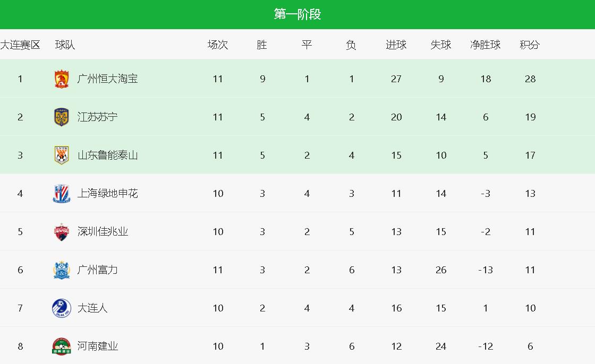Viewport: 595px width, 364px height.
Task: Click the Guangzhou Evergrande (广州恒大淘宝) team logo
Action: pyautogui.click(x=62, y=79)
